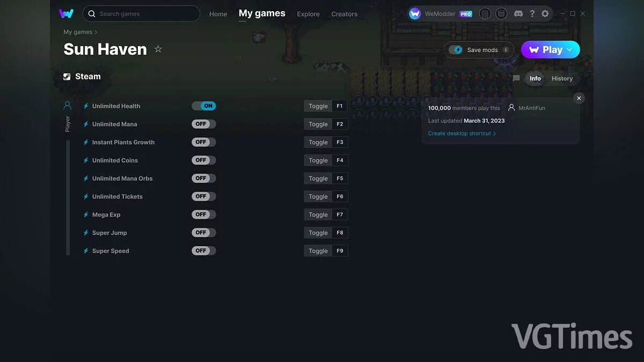Click lightning icon beside Unlimited Health
Image resolution: width=644 pixels, height=362 pixels.
point(86,106)
